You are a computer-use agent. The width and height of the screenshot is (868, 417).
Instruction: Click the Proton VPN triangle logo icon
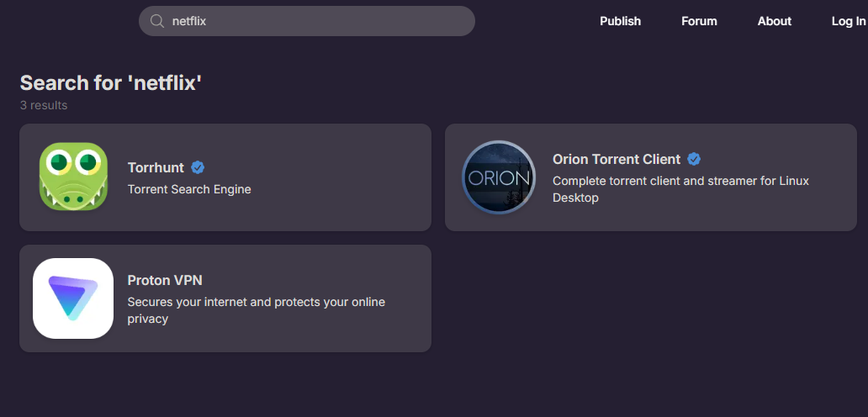(x=73, y=298)
